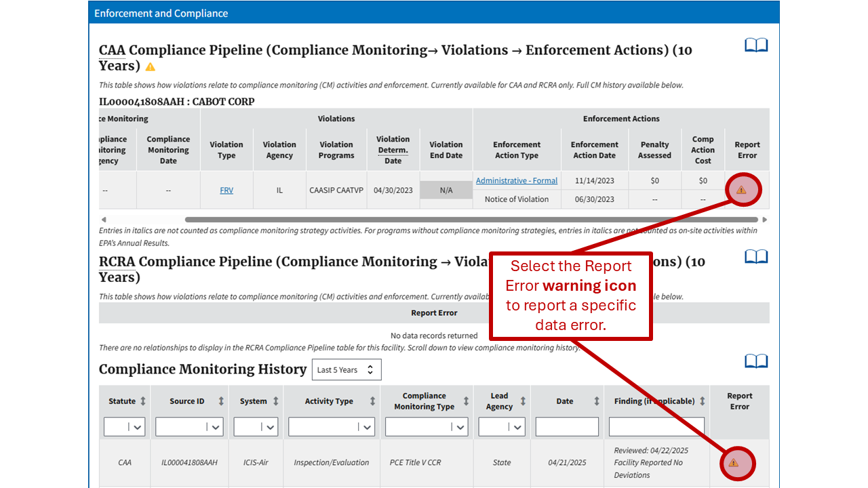Click the book icon beside Compliance Monitoring History
Viewport: 868px width, 488px height.
pos(756,361)
